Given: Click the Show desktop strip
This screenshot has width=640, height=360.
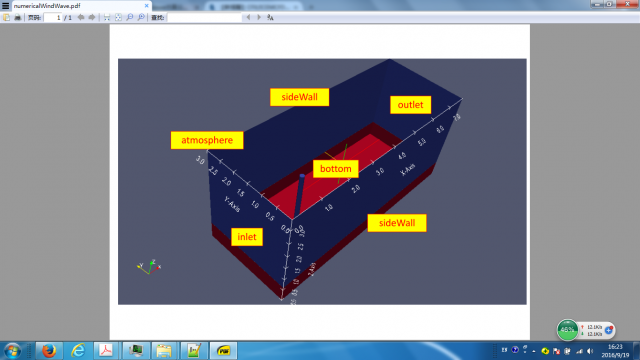Looking at the screenshot, I should tap(637, 351).
